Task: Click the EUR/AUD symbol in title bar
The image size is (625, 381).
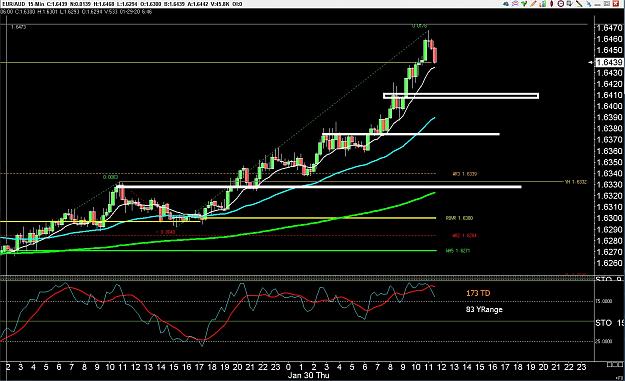Action: (13, 4)
